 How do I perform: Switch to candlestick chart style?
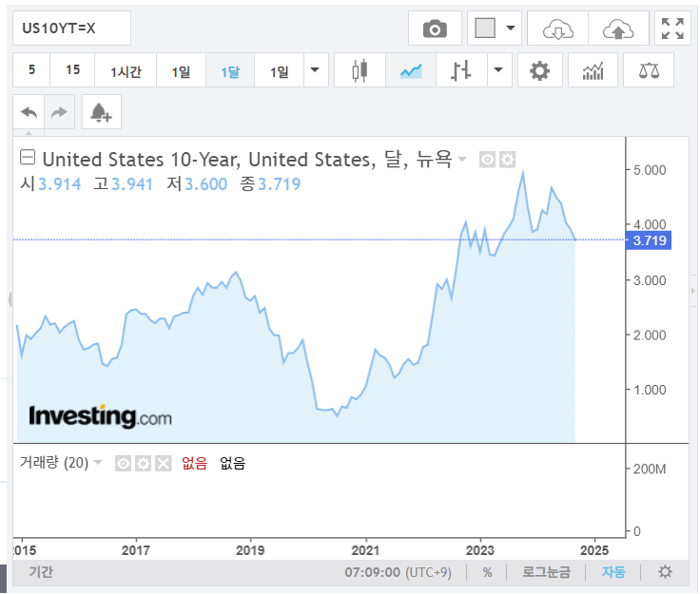click(360, 70)
